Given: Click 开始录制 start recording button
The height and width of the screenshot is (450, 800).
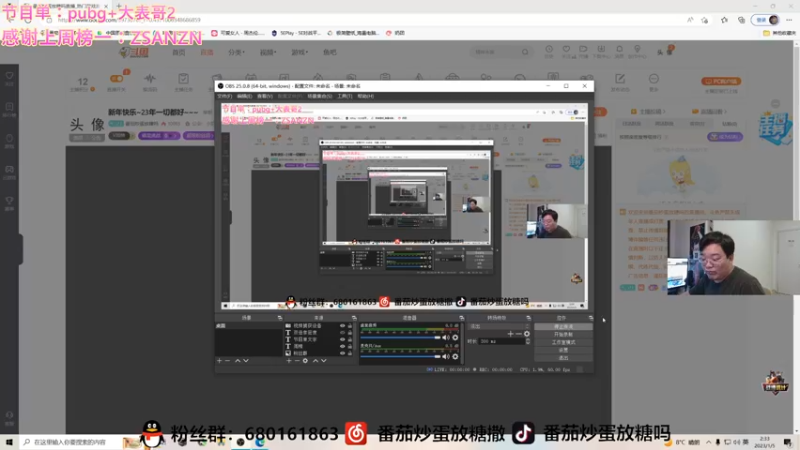Looking at the screenshot, I should pyautogui.click(x=563, y=334).
